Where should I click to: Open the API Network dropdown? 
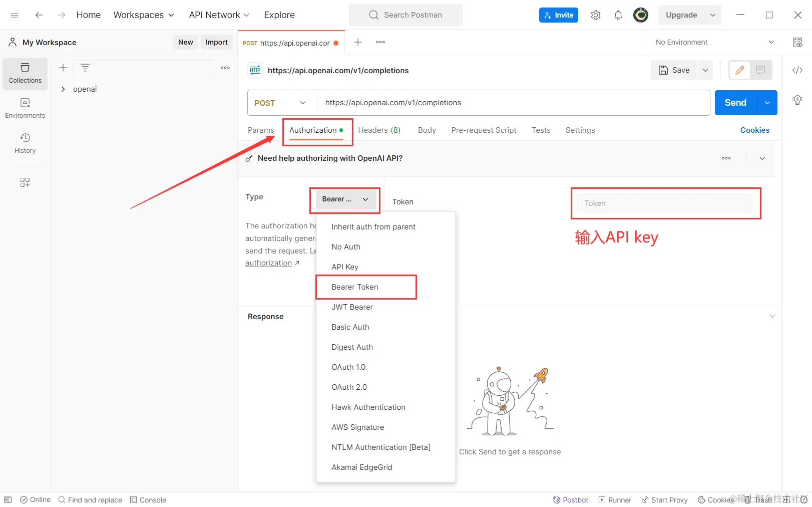pos(219,15)
